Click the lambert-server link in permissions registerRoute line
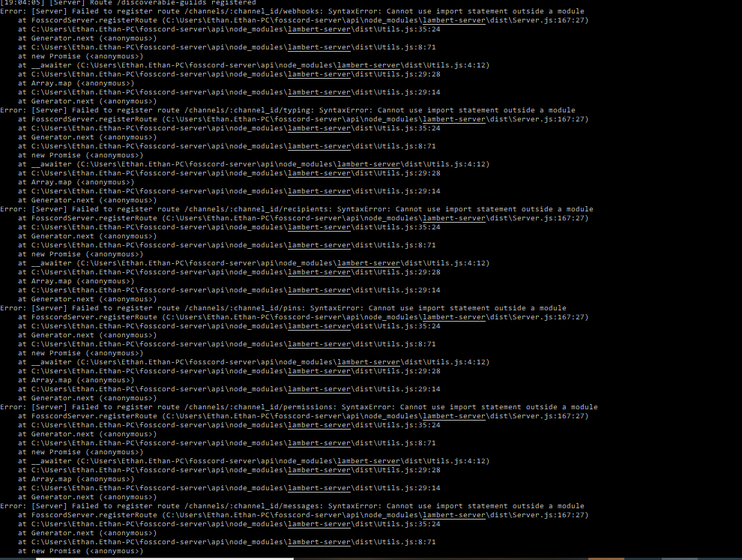The height and width of the screenshot is (560, 742). click(x=453, y=416)
